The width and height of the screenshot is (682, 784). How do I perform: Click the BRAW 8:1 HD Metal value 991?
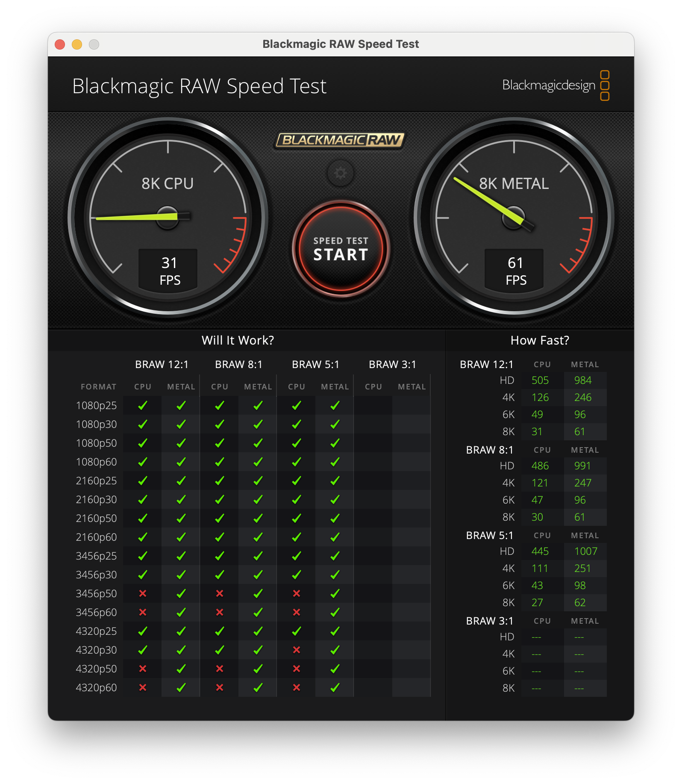pos(582,466)
